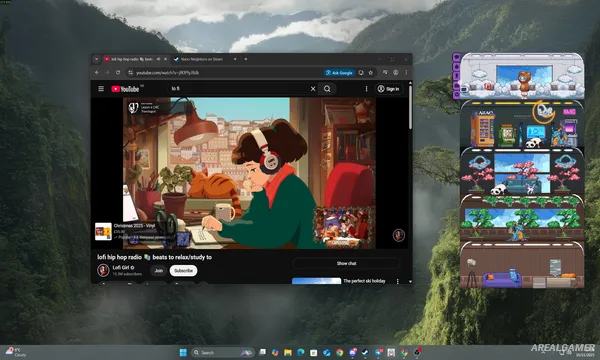Reload the YouTube page
Viewport: 600px width, 360px height.
point(118,72)
